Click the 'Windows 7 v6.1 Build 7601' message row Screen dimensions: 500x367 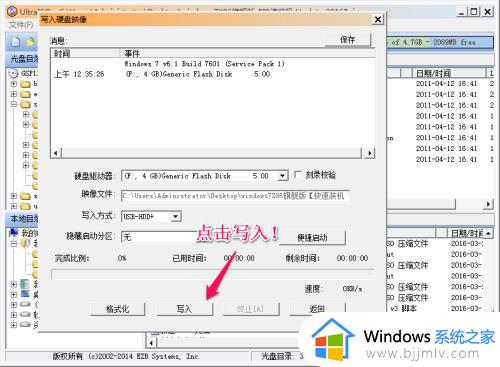[x=205, y=64]
